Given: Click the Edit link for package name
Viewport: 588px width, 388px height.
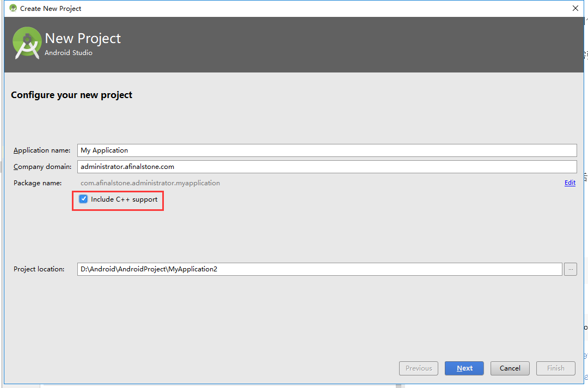Looking at the screenshot, I should tap(569, 183).
